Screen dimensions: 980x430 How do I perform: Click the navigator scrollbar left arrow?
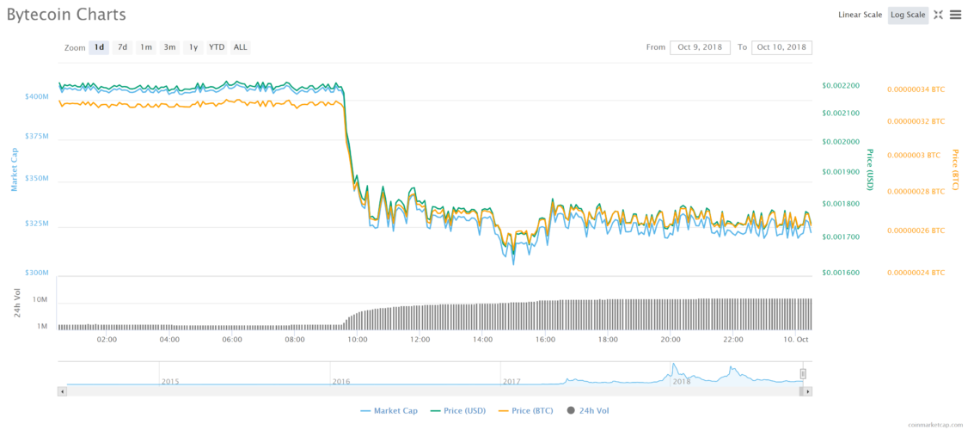click(x=62, y=391)
